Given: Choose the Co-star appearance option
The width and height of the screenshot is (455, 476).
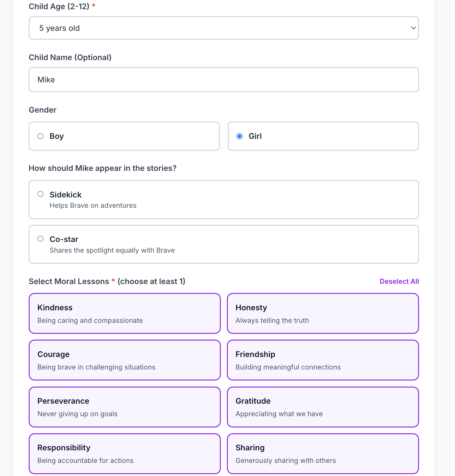Looking at the screenshot, I should [x=224, y=244].
